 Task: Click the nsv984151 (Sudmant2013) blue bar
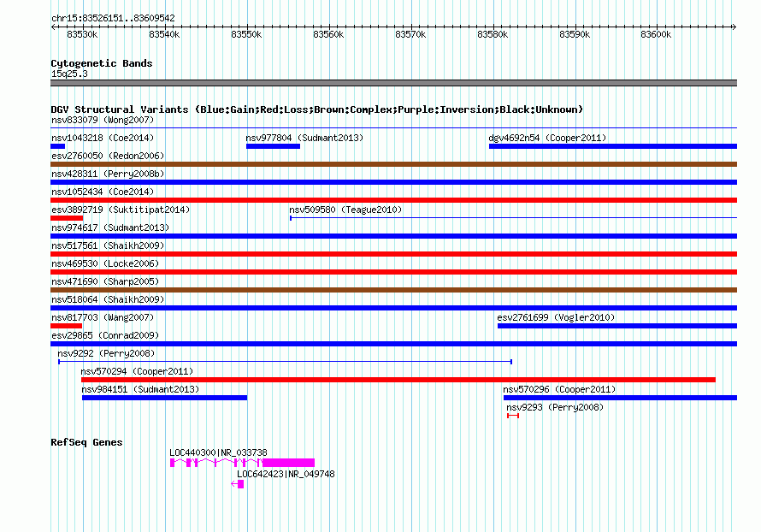164,398
